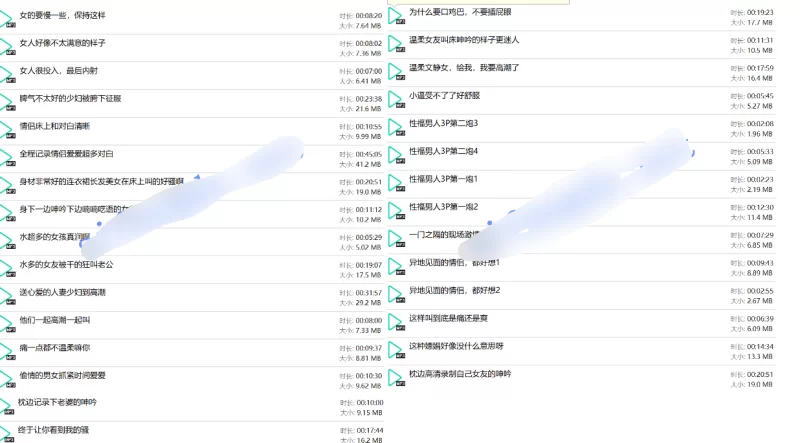Select the 21.6 MB size value
Screen dimensions: 800x443
pos(368,109)
